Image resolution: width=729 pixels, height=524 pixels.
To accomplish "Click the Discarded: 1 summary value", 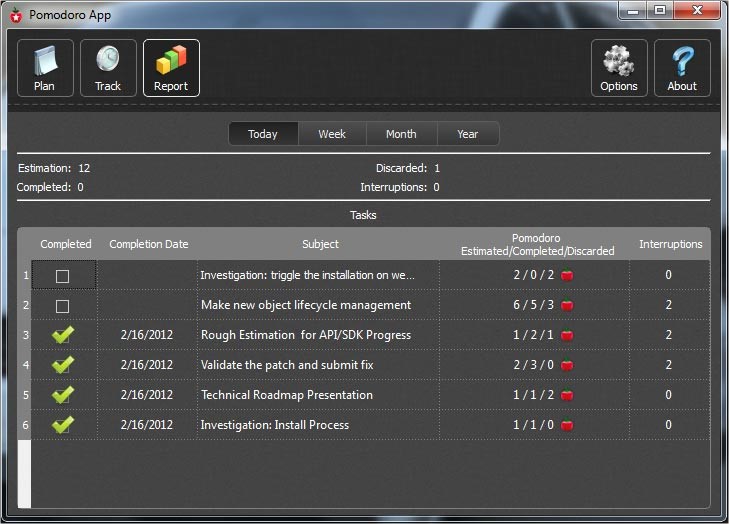I will pos(437,168).
